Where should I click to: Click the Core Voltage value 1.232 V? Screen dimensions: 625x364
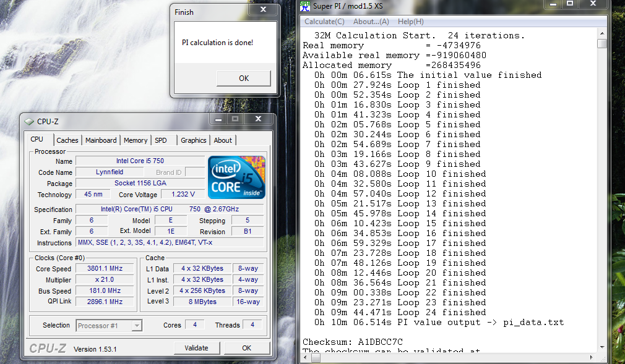pos(183,194)
